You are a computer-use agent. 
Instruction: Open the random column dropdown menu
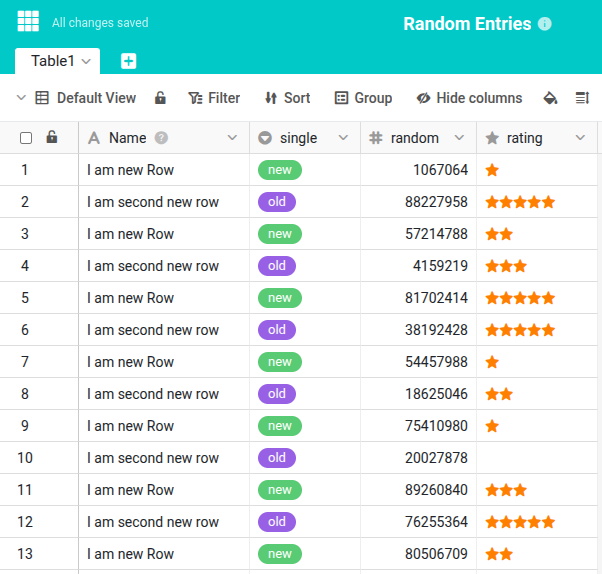point(459,138)
